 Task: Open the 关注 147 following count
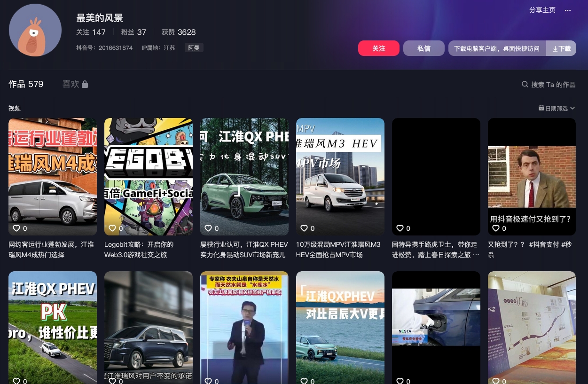pyautogui.click(x=91, y=32)
